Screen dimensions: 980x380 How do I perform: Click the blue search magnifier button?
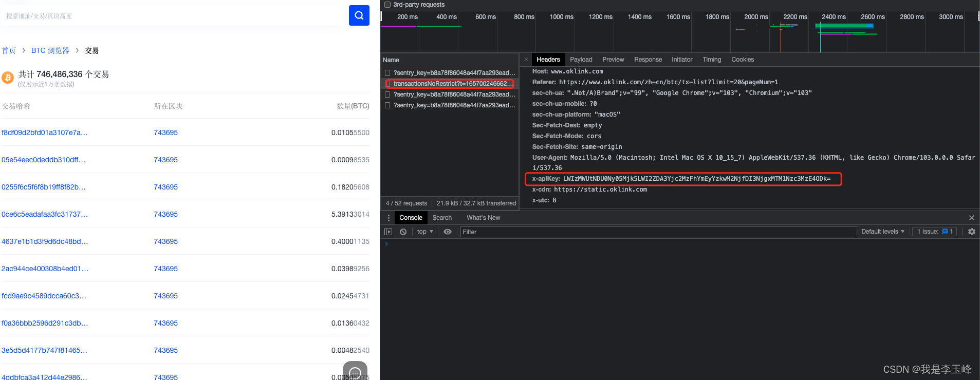359,15
